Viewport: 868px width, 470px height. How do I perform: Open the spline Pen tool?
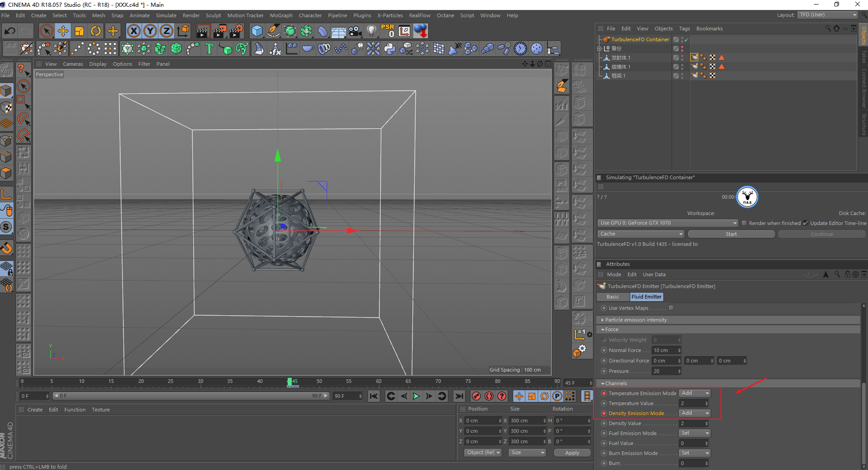(274, 31)
